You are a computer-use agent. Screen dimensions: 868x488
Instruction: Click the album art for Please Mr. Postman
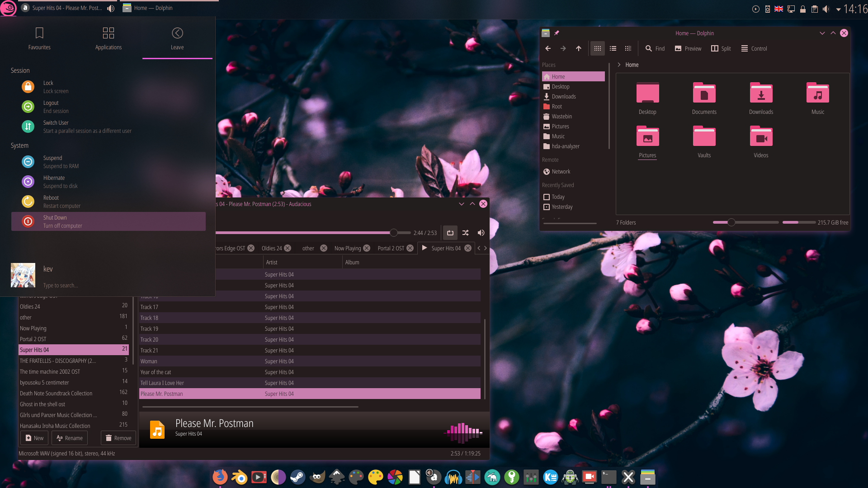[157, 429]
